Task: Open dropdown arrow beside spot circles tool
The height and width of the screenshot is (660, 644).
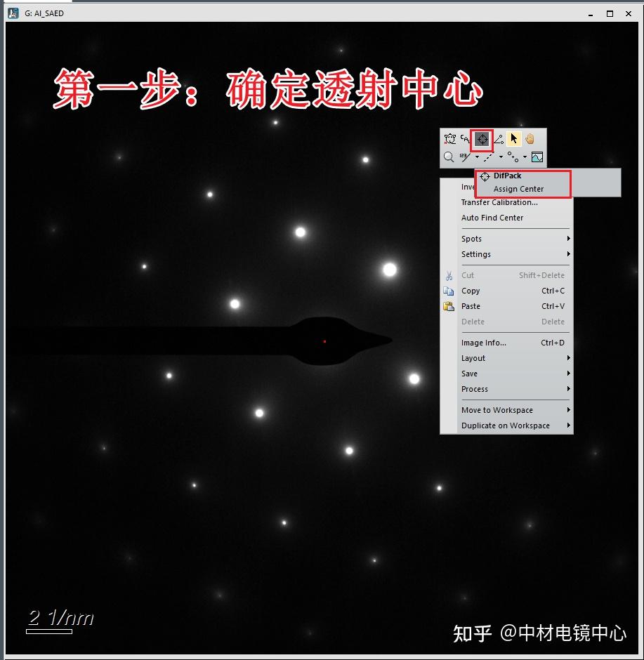Action: coord(525,157)
